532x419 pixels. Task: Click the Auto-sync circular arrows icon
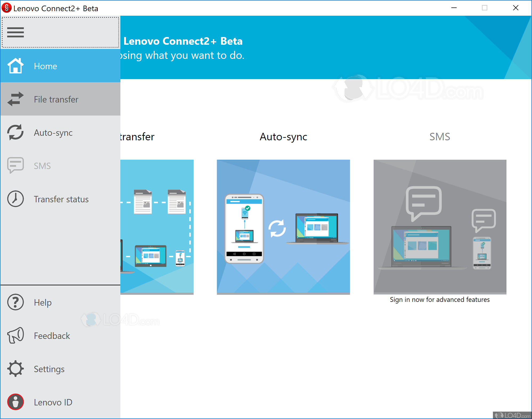[15, 132]
